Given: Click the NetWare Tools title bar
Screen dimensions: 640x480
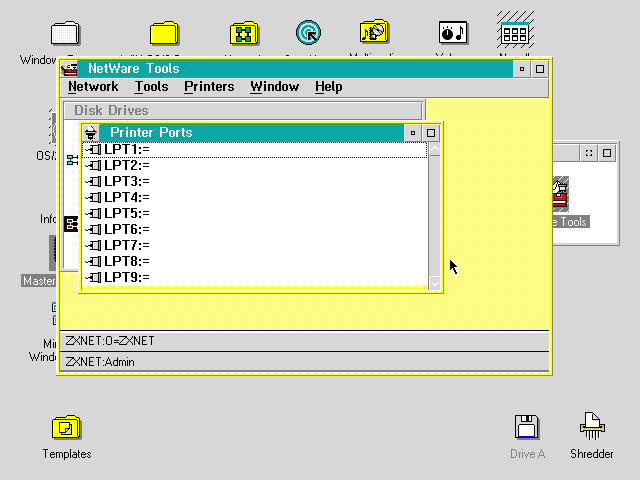Looking at the screenshot, I should click(x=296, y=69).
